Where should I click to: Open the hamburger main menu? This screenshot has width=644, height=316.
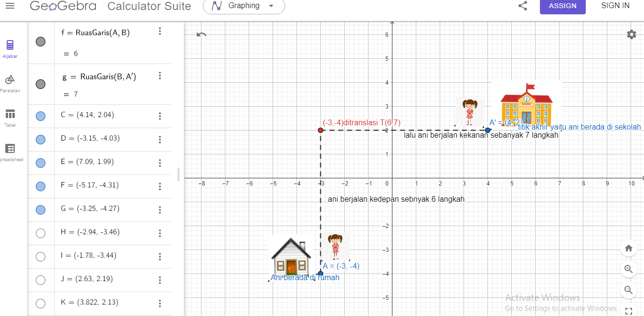coord(10,6)
